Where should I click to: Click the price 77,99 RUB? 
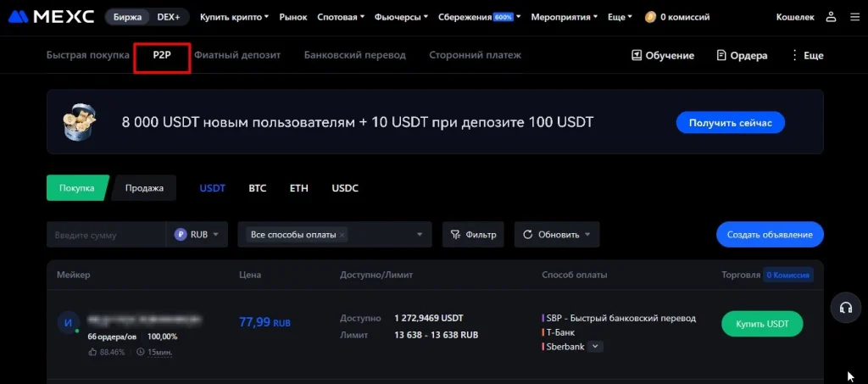point(264,322)
